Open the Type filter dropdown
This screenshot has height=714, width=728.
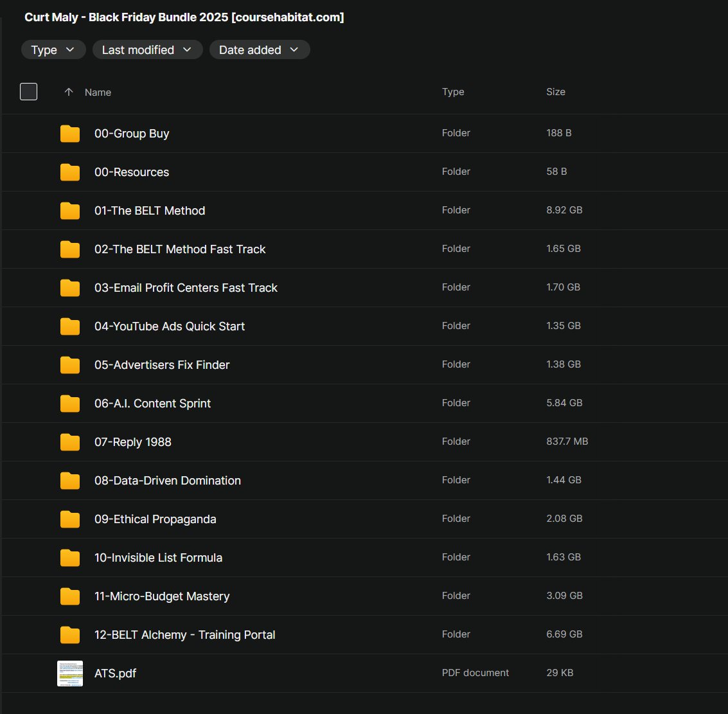[x=53, y=49]
